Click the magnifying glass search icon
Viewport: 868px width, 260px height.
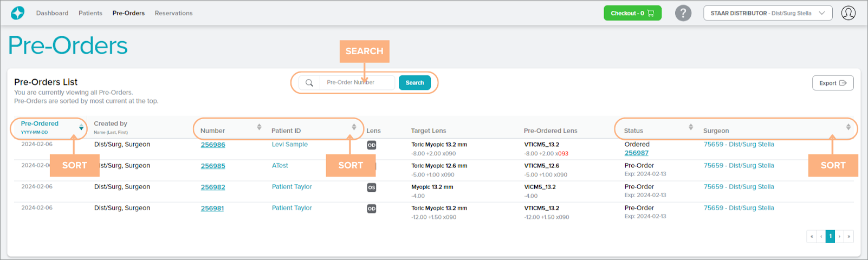(309, 83)
